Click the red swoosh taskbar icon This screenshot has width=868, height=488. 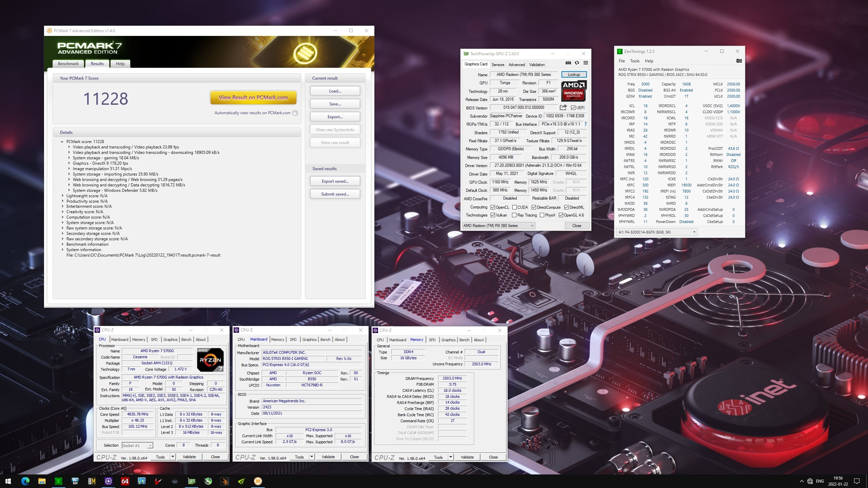(158, 481)
